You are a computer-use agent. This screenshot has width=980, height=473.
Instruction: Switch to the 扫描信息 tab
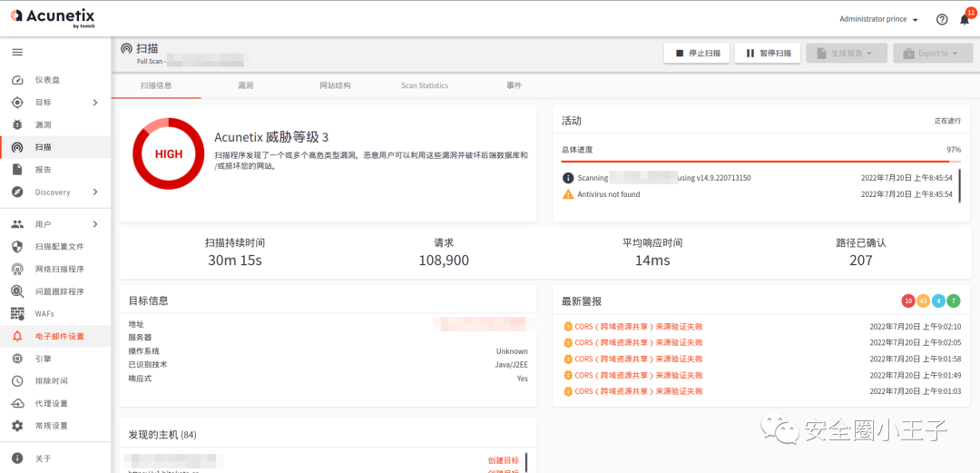click(156, 85)
